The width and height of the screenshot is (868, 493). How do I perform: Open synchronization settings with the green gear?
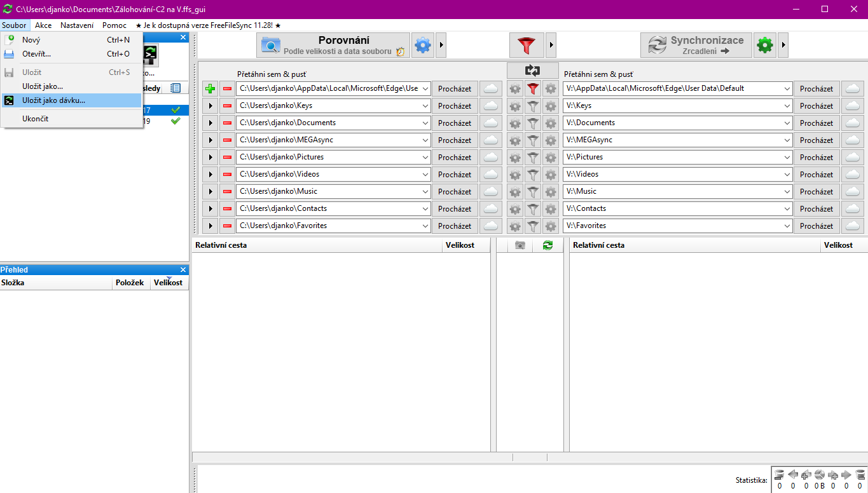[764, 45]
